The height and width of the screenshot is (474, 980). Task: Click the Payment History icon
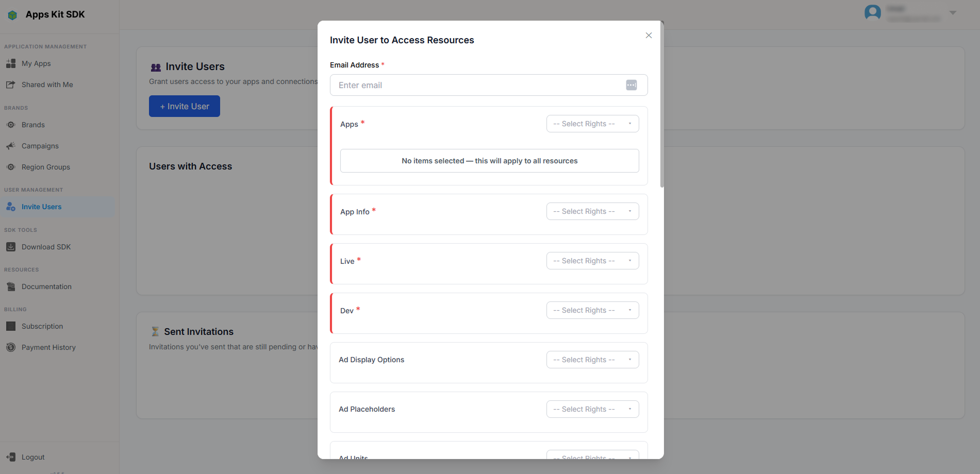point(11,347)
